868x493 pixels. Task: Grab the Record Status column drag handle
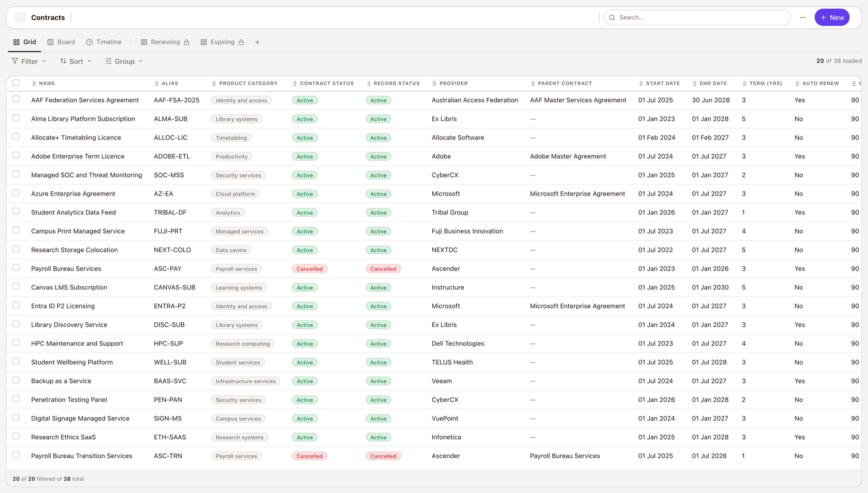369,84
